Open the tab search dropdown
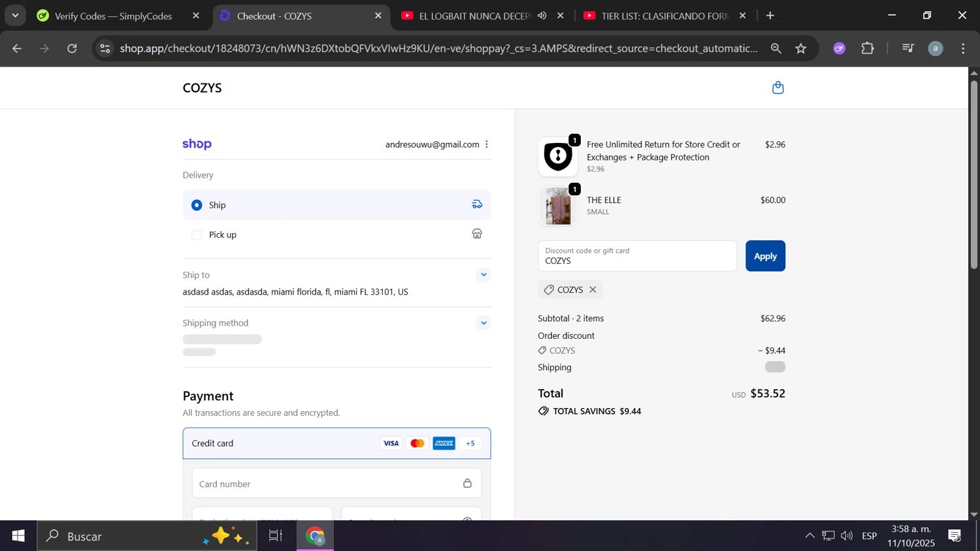Screen dimensions: 980x551 [x=15, y=16]
